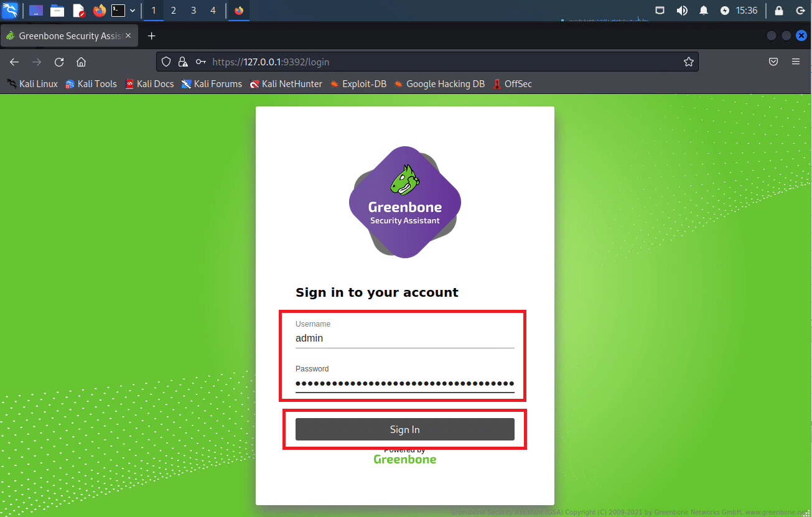Open the Kali Tools bookmark

(91, 84)
